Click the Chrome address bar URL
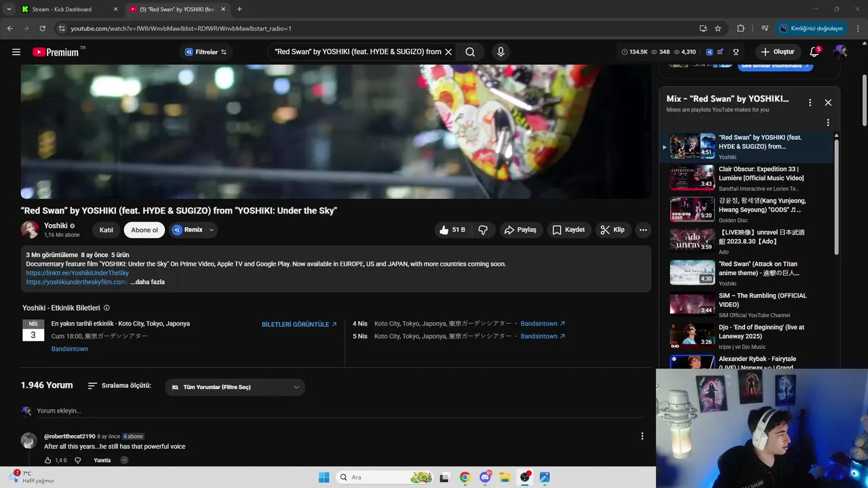The height and width of the screenshot is (488, 868). coord(181,28)
